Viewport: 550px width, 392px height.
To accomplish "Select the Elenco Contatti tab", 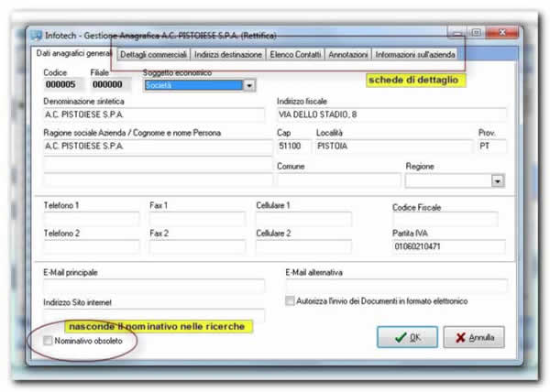I will coord(295,54).
